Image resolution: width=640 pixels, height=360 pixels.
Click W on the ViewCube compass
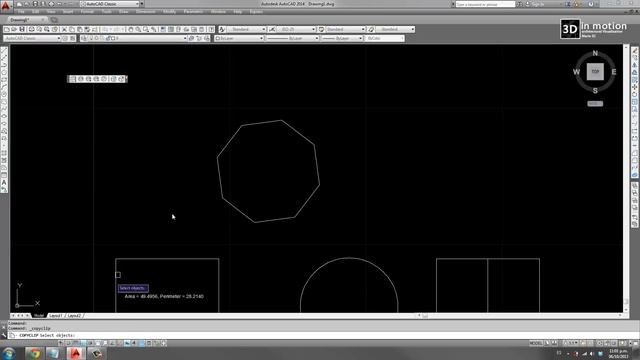tap(576, 72)
